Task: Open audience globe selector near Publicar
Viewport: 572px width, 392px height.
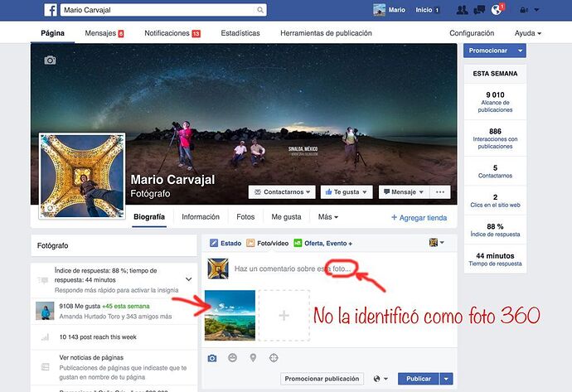Action: 381,379
